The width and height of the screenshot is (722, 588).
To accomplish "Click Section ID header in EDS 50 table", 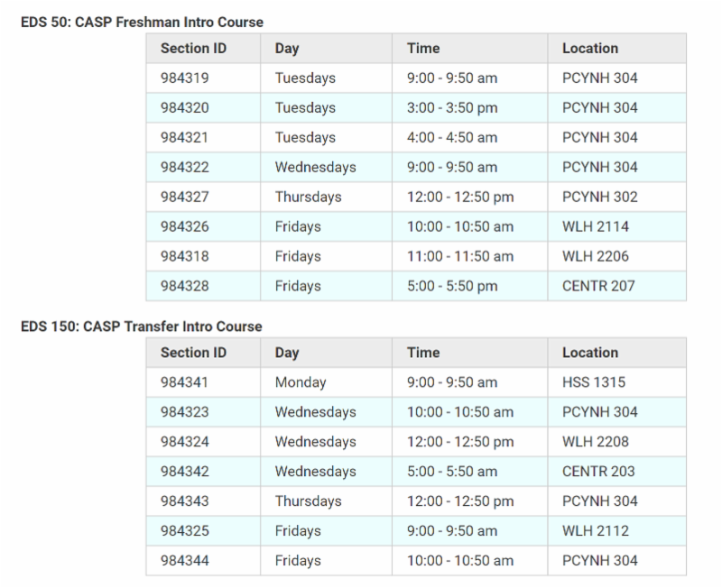I will coord(193,49).
